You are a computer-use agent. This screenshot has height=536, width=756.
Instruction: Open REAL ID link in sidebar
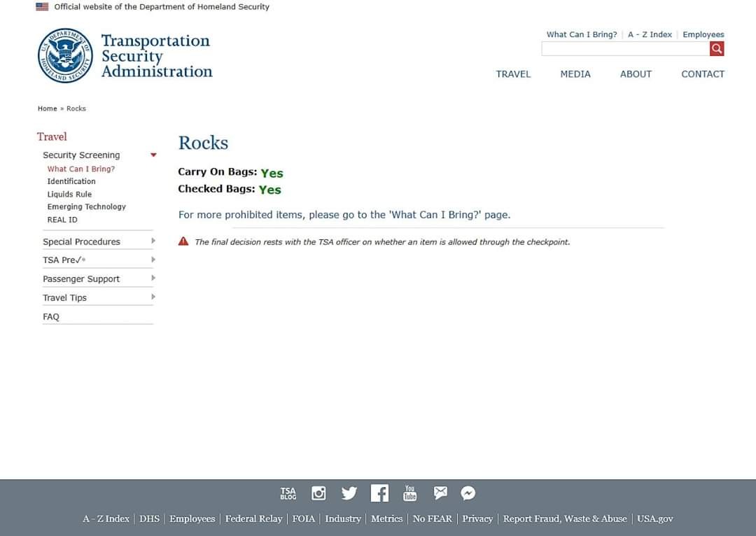point(62,220)
